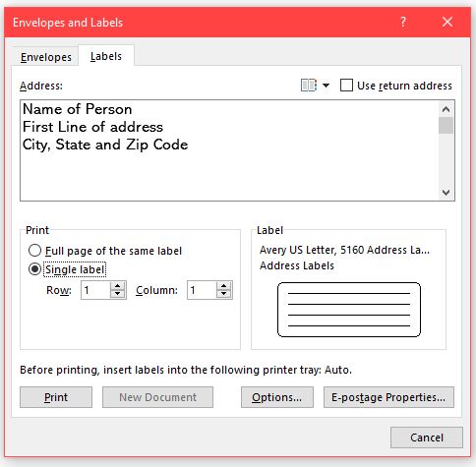Image resolution: width=476 pixels, height=467 pixels.
Task: Select the Labels tab
Action: (x=106, y=56)
